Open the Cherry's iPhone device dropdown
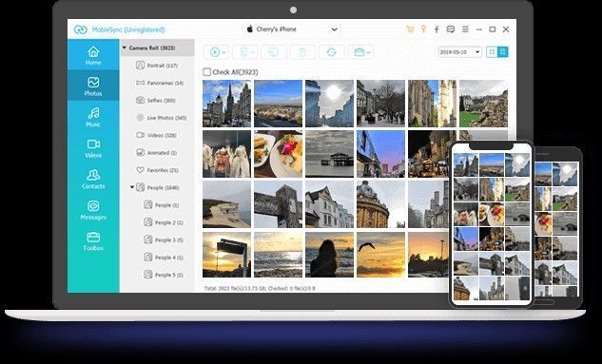The height and width of the screenshot is (364, 602). pos(292,29)
